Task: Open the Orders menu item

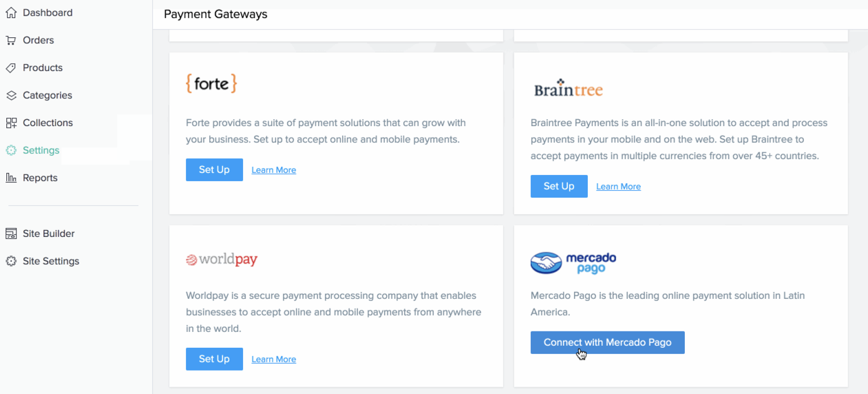Action: (x=39, y=40)
